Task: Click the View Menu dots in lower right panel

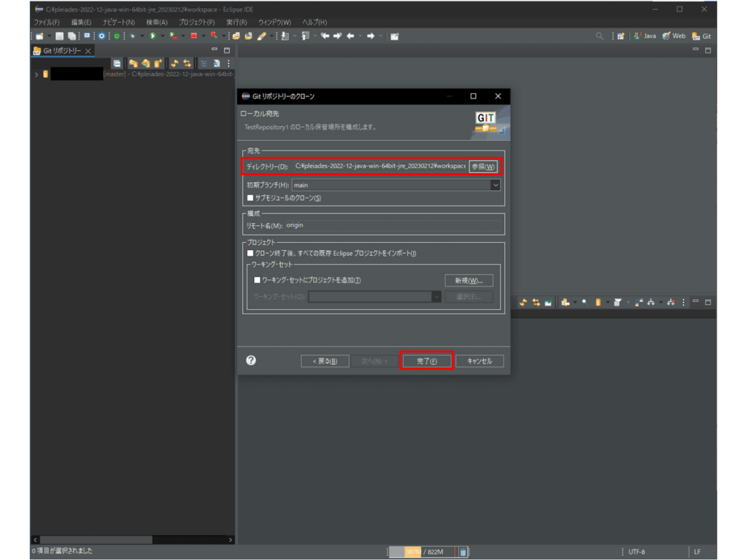Action: click(684, 302)
